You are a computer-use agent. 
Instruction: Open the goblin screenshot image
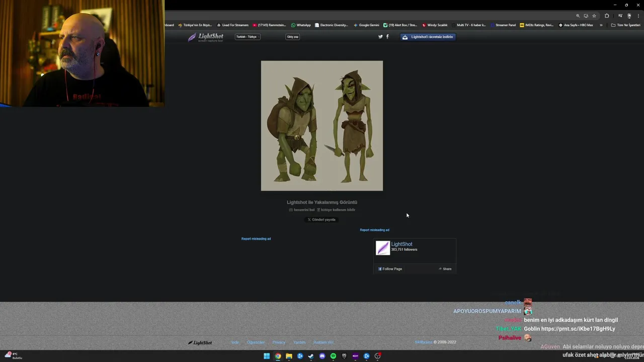tap(322, 126)
